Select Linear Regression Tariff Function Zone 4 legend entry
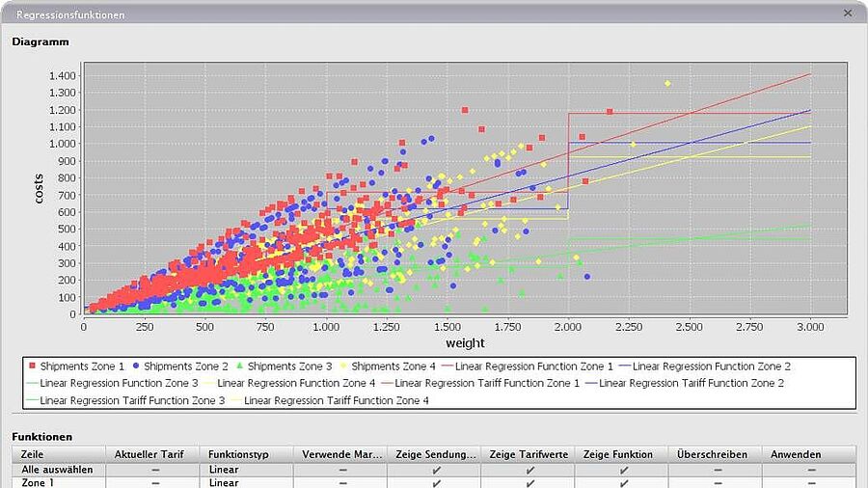Screen dimensions: 868x488 pyautogui.click(x=335, y=399)
